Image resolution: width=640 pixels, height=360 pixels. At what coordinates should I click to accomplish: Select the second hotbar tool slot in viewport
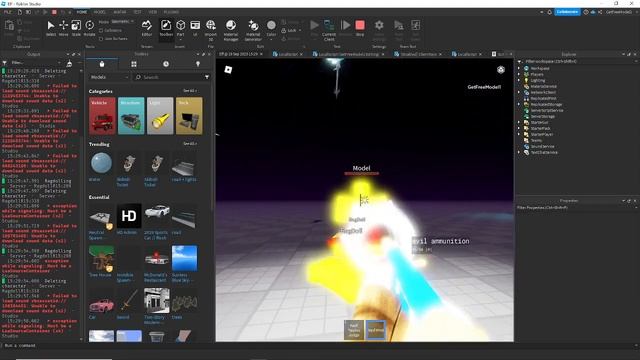[x=376, y=330]
